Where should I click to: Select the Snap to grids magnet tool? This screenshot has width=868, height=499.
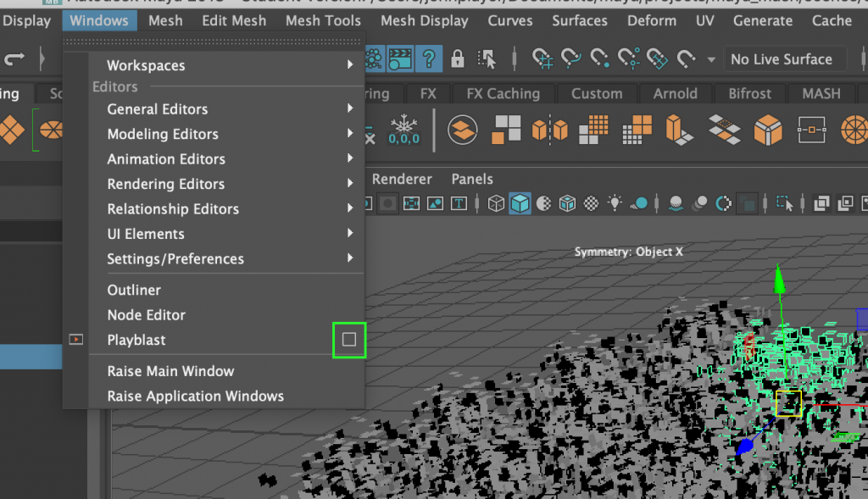tap(542, 59)
